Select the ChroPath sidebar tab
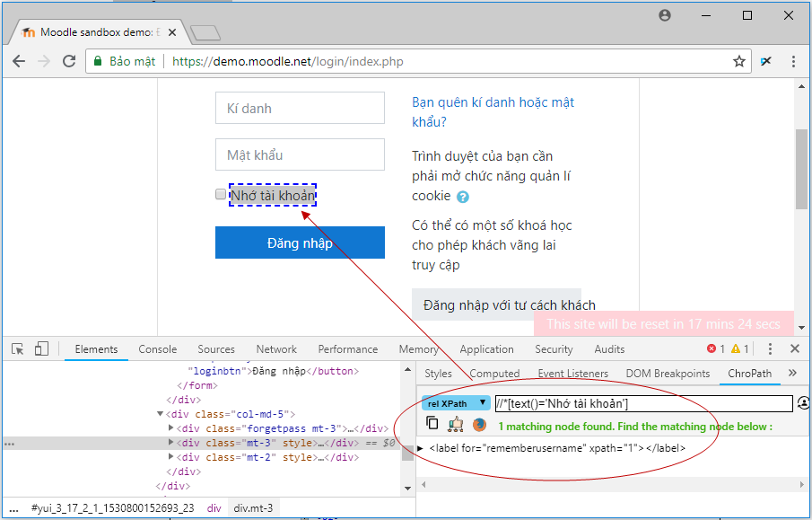Image resolution: width=812 pixels, height=520 pixels. [750, 374]
